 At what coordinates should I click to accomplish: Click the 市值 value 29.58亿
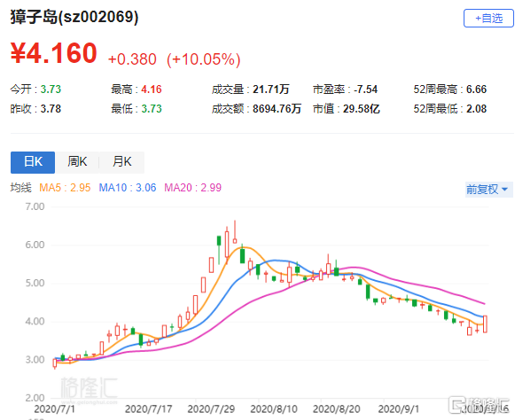pyautogui.click(x=362, y=109)
